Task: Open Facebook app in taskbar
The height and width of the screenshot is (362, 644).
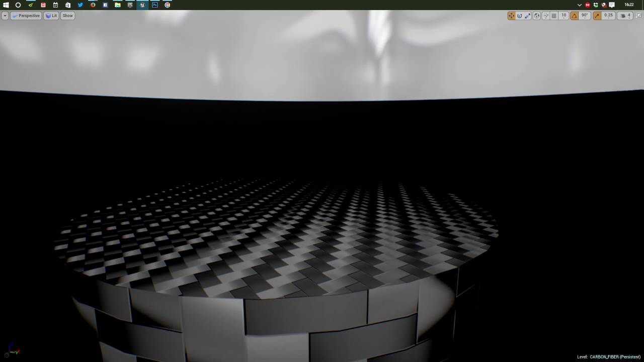Action: (x=105, y=5)
